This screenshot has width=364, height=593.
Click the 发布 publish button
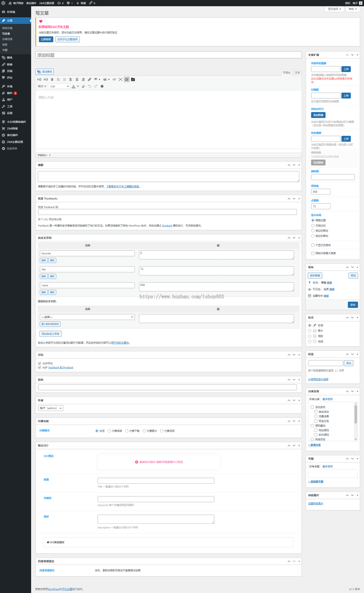pos(353,305)
